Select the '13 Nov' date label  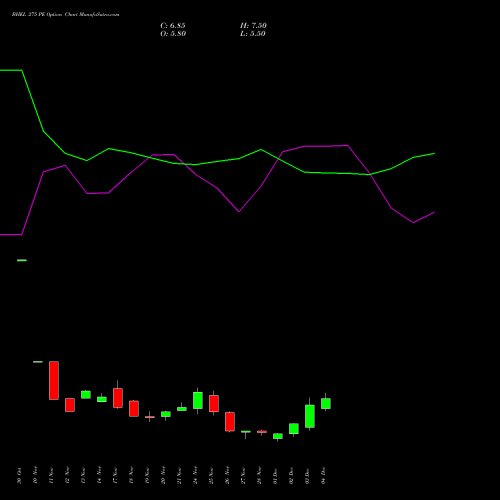[x=83, y=476]
